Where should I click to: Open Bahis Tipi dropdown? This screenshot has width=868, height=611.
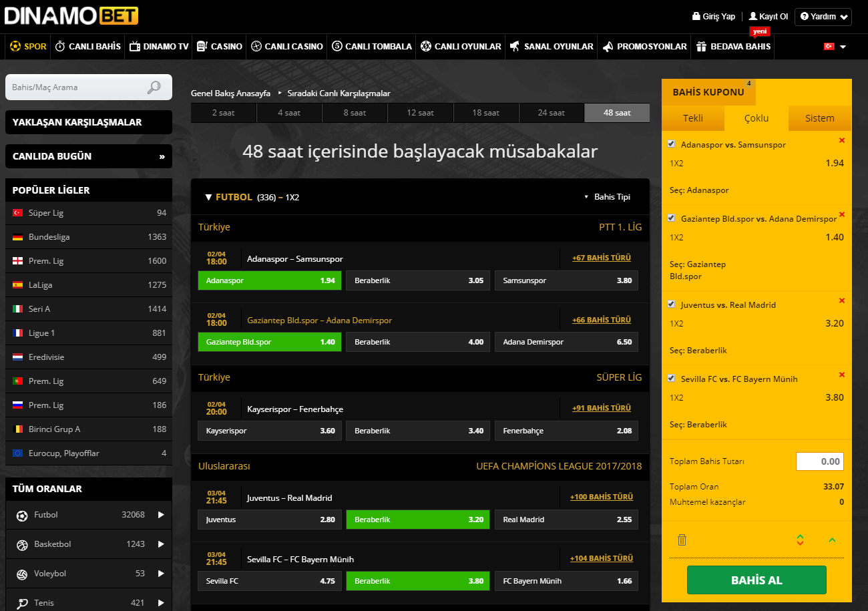(x=608, y=197)
